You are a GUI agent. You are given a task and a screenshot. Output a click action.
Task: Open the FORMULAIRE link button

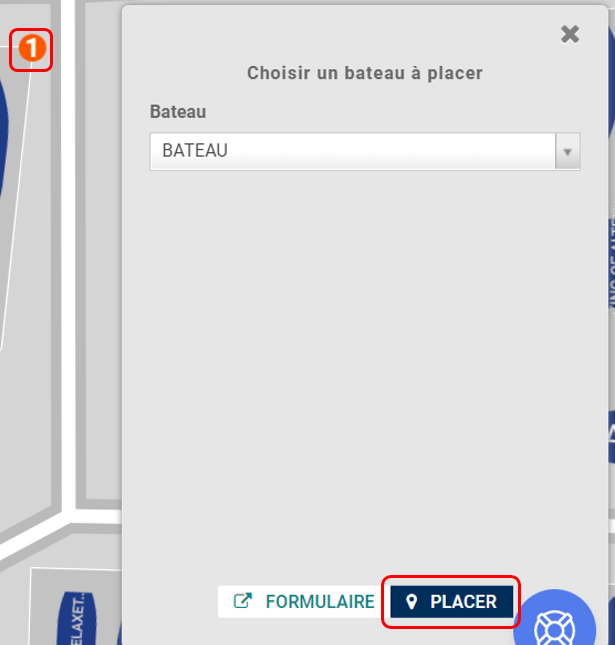304,601
